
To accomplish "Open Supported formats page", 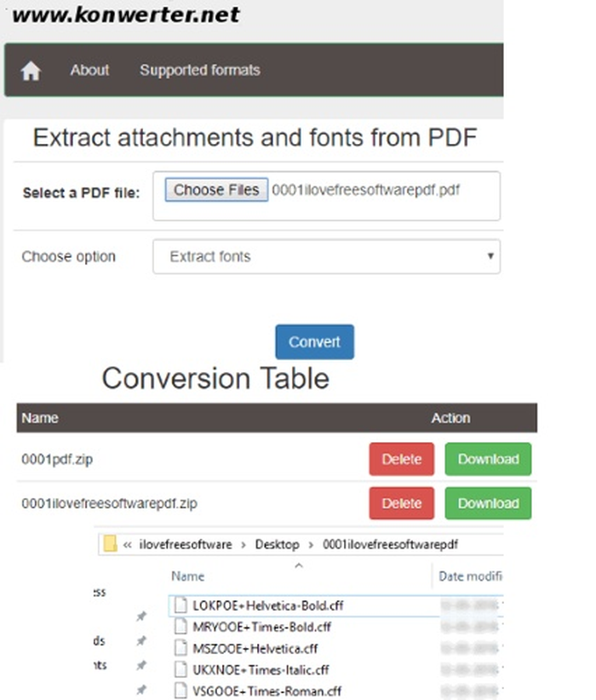I will (x=199, y=70).
